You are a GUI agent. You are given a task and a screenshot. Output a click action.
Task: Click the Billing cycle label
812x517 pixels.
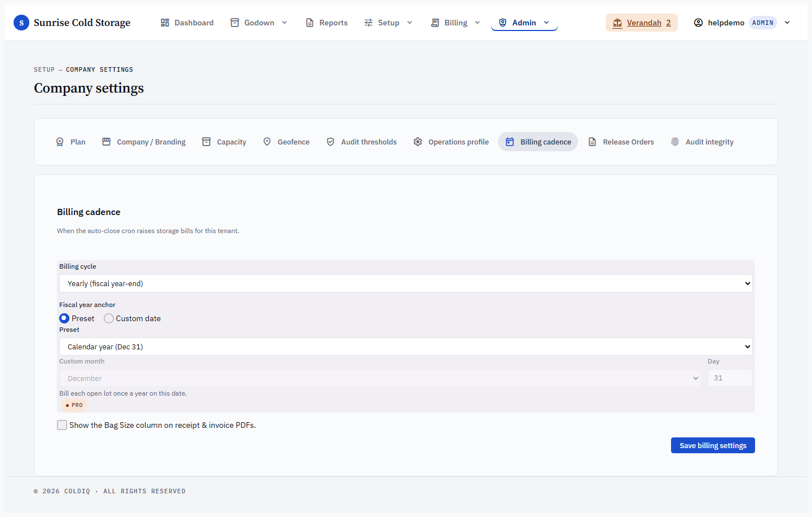click(78, 266)
